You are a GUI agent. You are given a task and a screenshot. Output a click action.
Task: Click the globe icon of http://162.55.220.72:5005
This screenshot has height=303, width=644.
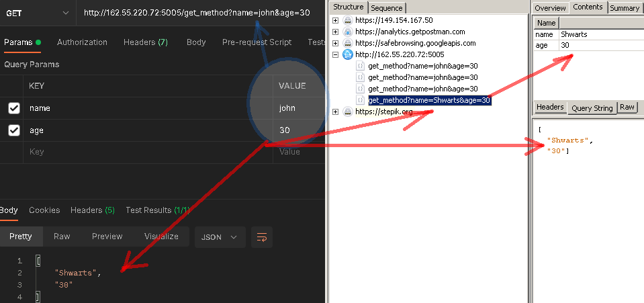347,54
